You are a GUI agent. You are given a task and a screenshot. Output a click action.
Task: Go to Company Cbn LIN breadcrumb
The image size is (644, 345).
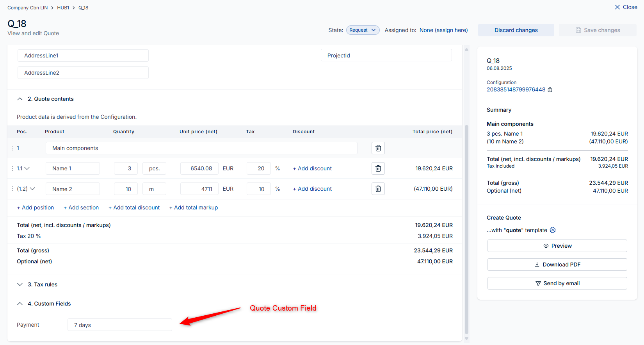point(27,8)
